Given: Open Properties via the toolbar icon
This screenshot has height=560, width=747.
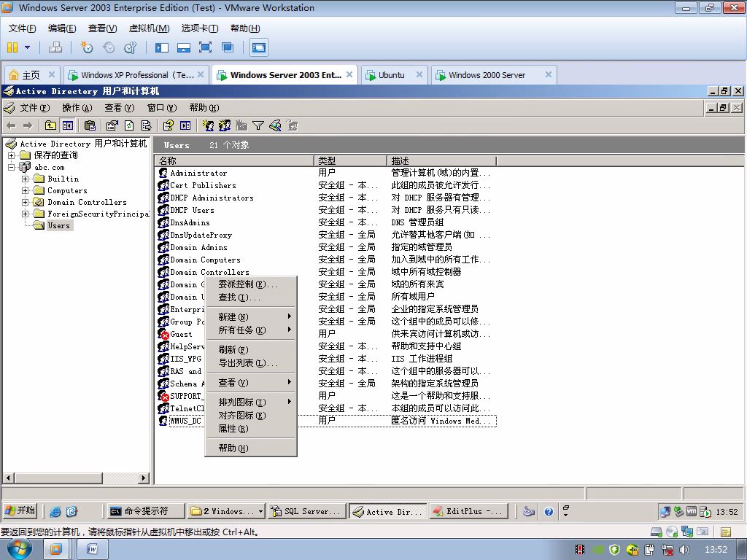Looking at the screenshot, I should click(112, 125).
